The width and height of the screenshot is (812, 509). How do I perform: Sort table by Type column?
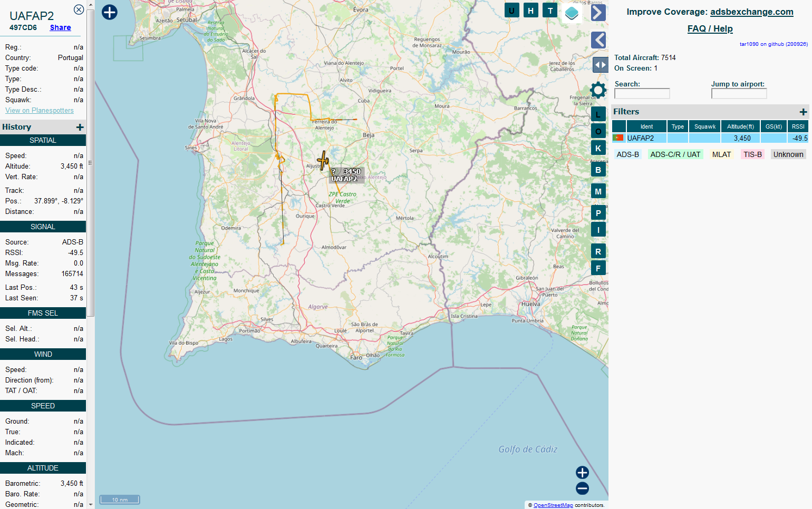click(x=678, y=126)
